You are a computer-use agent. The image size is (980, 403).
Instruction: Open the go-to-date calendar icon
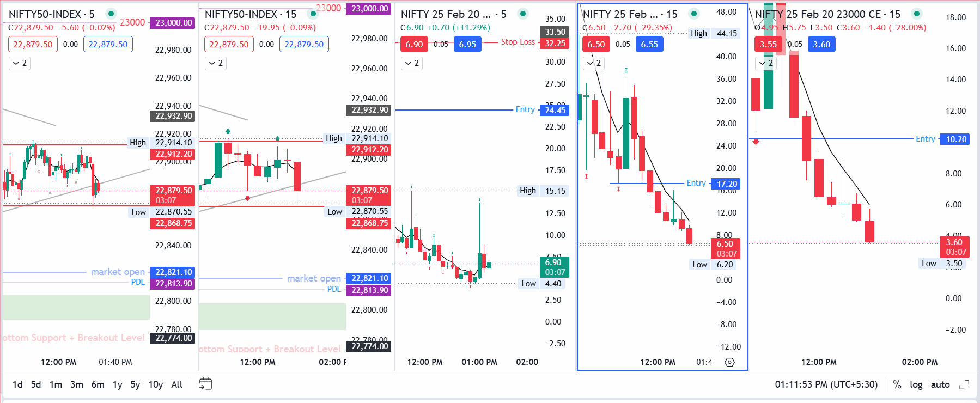coord(205,384)
